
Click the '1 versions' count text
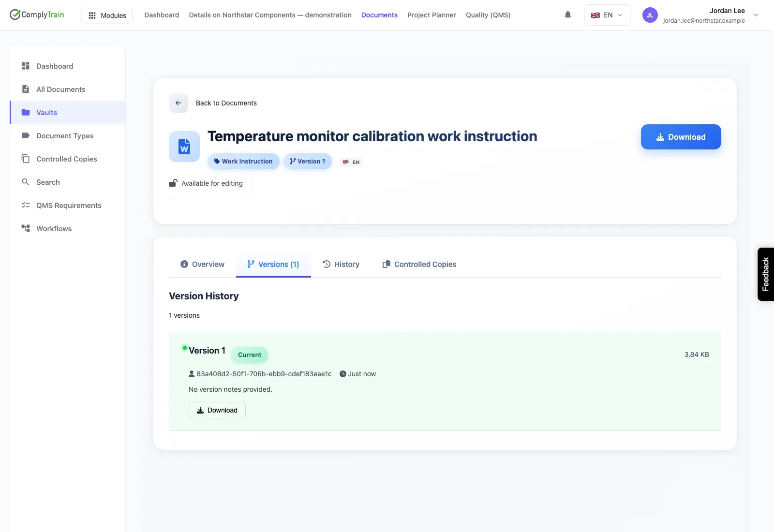[x=184, y=315]
